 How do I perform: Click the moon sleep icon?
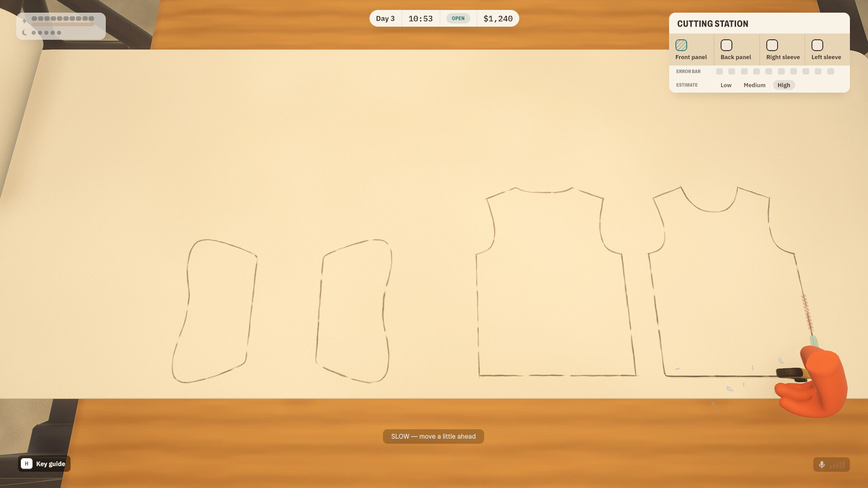pyautogui.click(x=24, y=33)
